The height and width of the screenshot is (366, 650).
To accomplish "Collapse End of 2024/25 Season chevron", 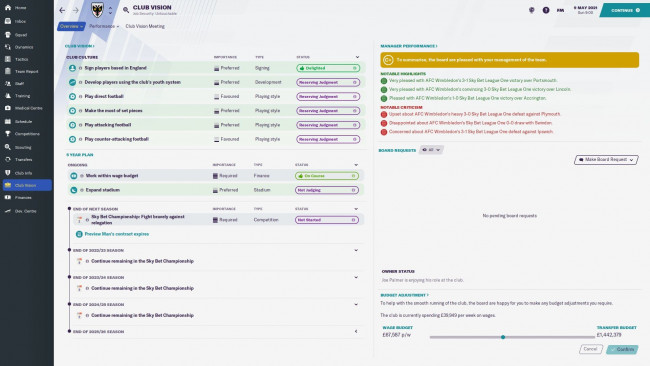I will (356, 304).
